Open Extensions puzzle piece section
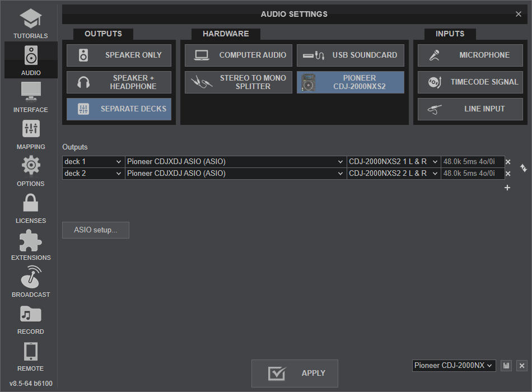 [31, 245]
